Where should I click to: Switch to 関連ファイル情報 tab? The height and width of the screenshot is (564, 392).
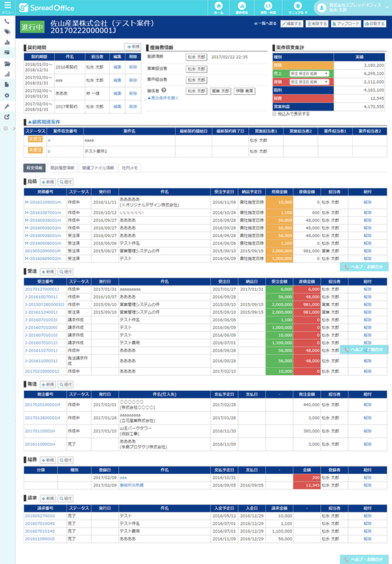pyautogui.click(x=98, y=168)
